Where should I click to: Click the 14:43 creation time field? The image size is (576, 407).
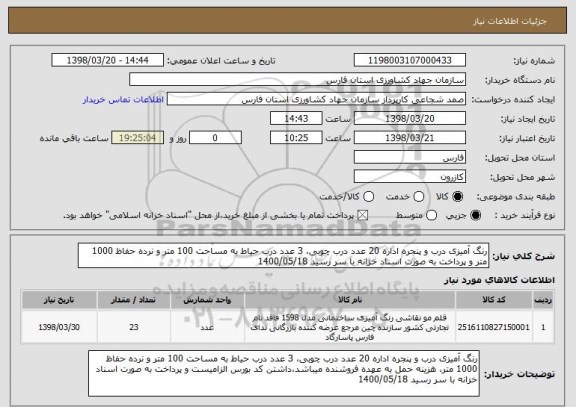pos(296,119)
